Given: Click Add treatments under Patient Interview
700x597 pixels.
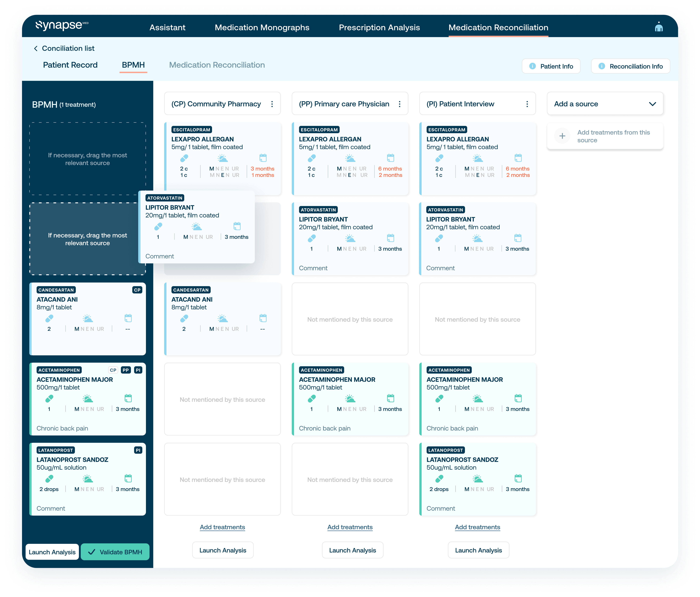Looking at the screenshot, I should coord(477,527).
